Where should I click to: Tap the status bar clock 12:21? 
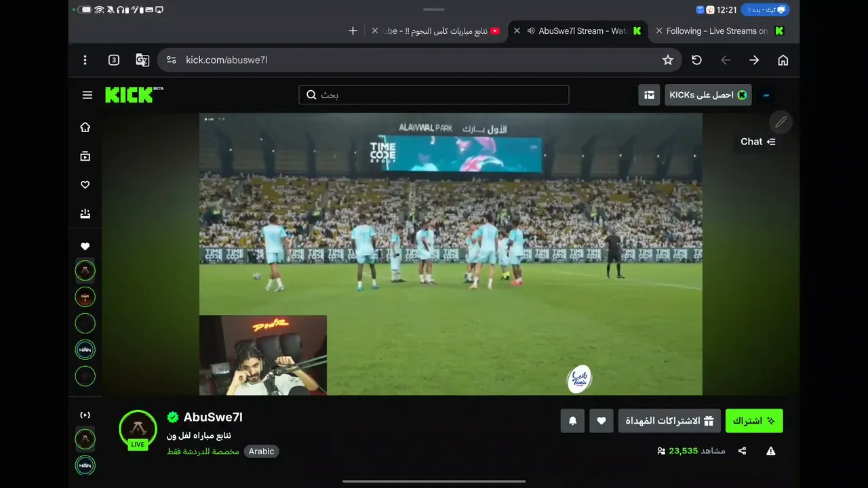(726, 9)
